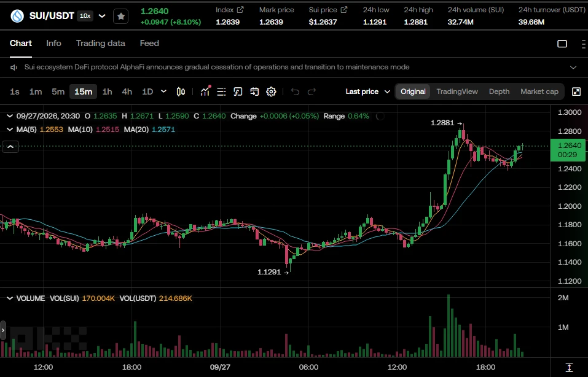Select the TradingView chart view
Screen dimensions: 588x377
tap(457, 91)
